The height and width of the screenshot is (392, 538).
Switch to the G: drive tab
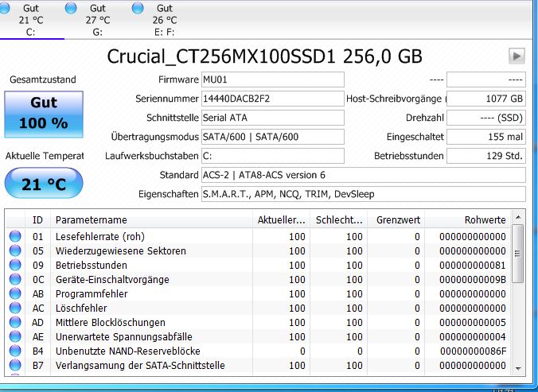coord(98,20)
